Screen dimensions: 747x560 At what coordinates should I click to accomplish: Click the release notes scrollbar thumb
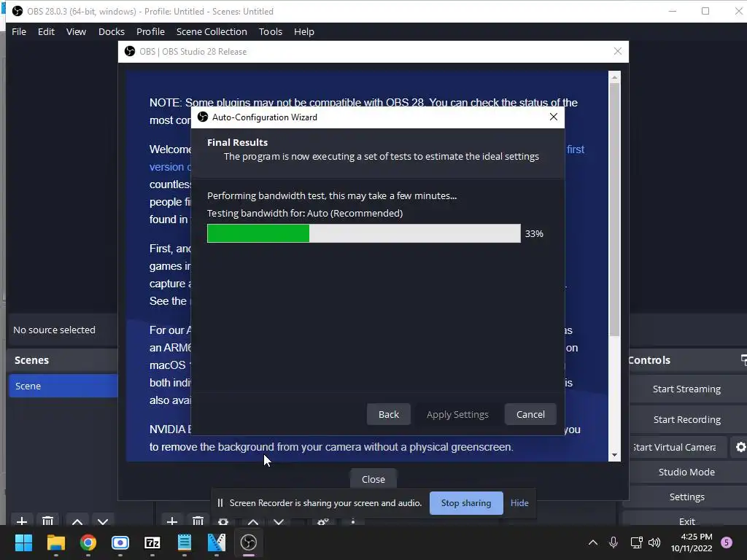pos(614,209)
